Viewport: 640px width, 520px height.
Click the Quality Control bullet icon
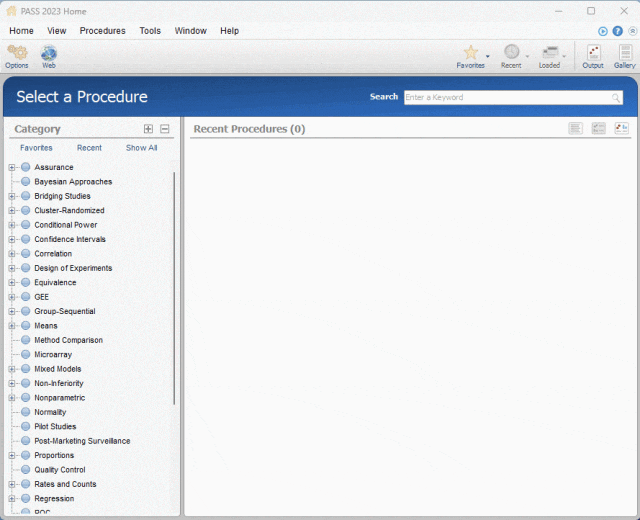point(25,469)
